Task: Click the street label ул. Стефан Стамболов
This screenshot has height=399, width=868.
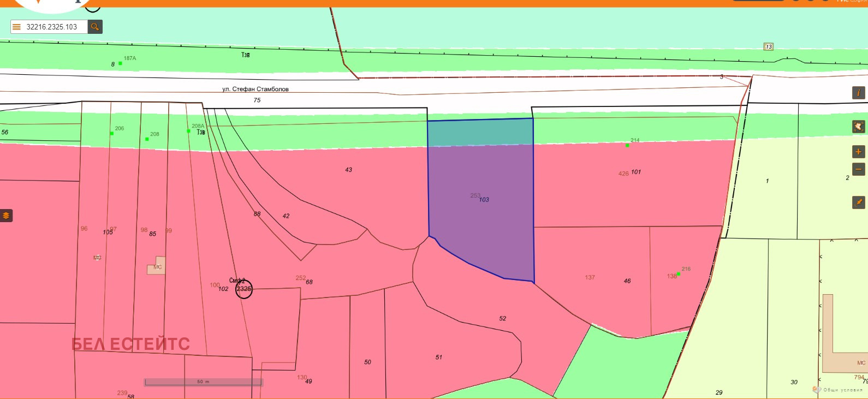Action: [255, 89]
